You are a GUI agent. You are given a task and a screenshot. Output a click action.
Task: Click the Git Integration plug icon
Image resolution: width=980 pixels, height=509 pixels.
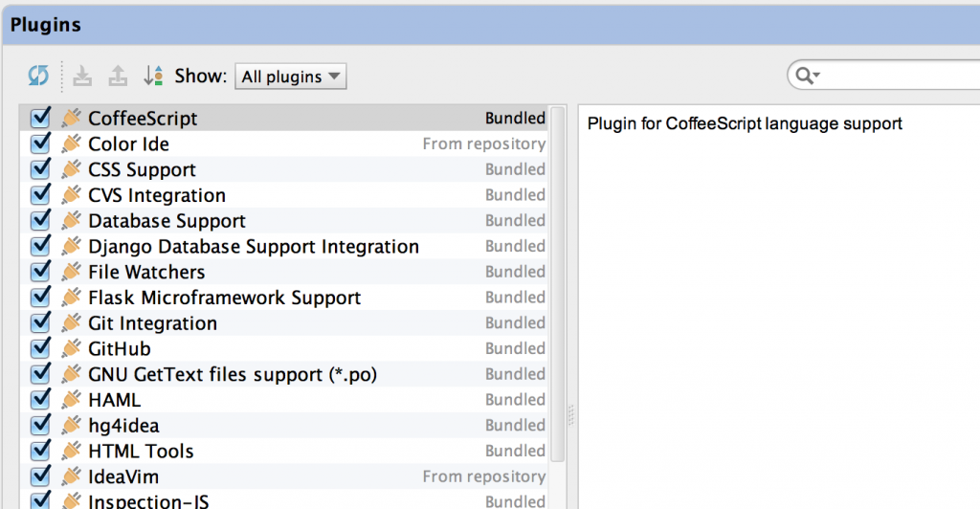point(71,322)
